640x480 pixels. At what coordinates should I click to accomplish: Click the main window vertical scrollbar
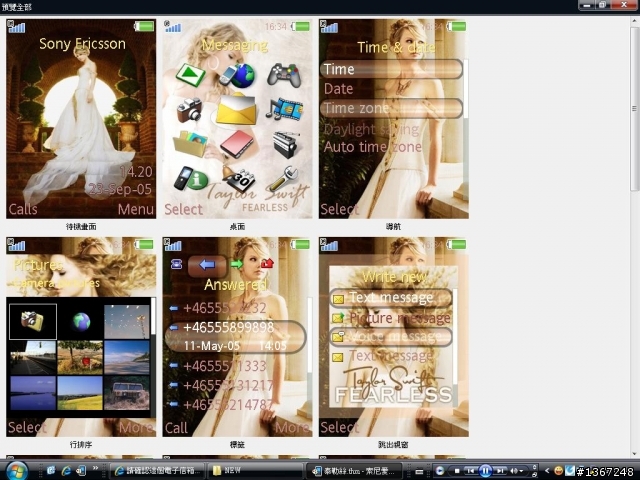[634, 108]
